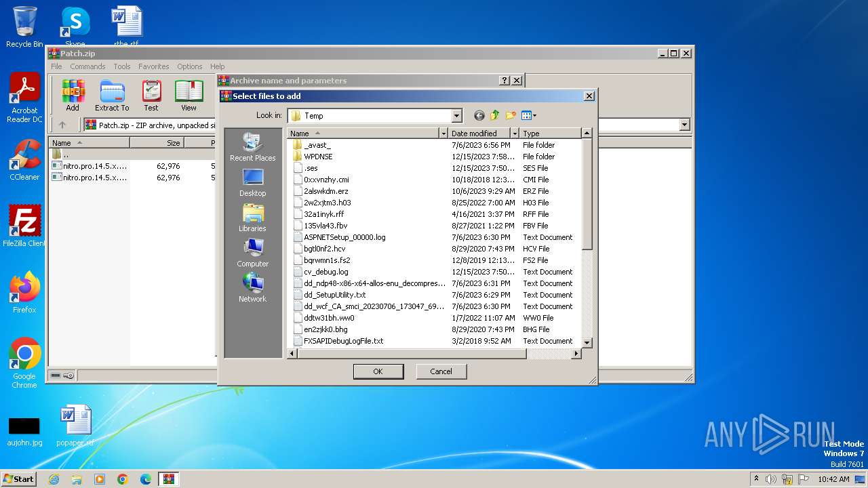
Task: Show hidden tray icons arrow
Action: [756, 479]
